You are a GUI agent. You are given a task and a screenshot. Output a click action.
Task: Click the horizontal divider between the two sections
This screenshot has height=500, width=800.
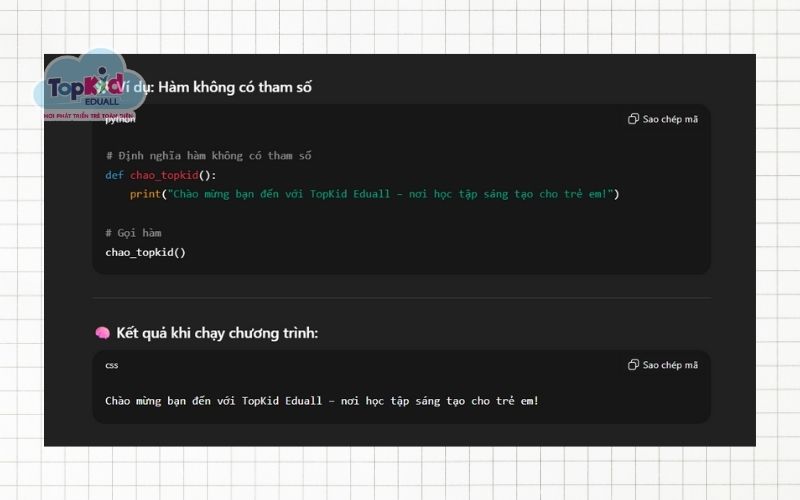click(401, 297)
